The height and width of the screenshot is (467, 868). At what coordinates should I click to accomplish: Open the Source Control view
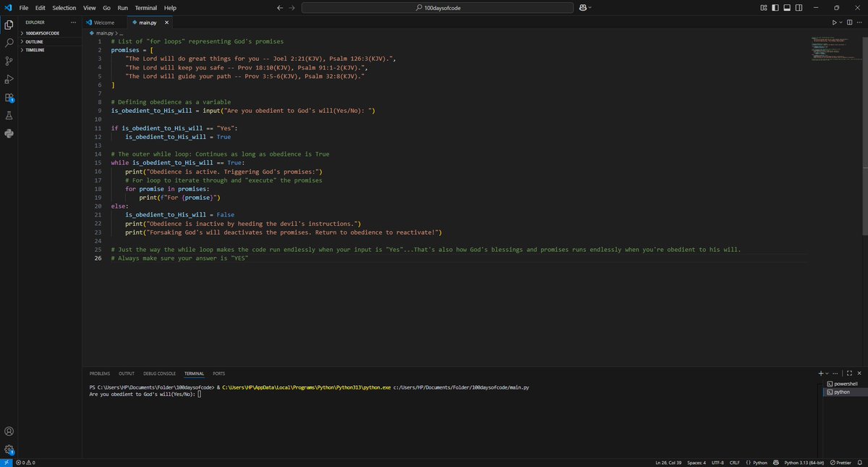pyautogui.click(x=9, y=62)
